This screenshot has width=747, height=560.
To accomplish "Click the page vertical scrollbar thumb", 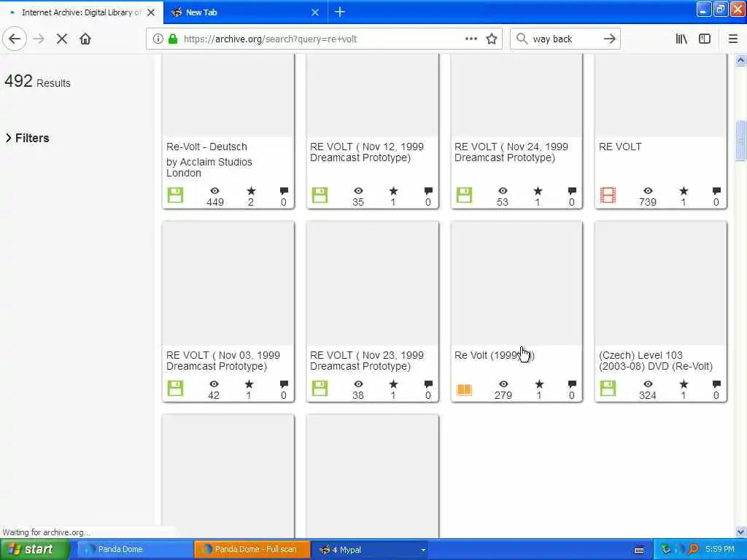I will coord(740,141).
